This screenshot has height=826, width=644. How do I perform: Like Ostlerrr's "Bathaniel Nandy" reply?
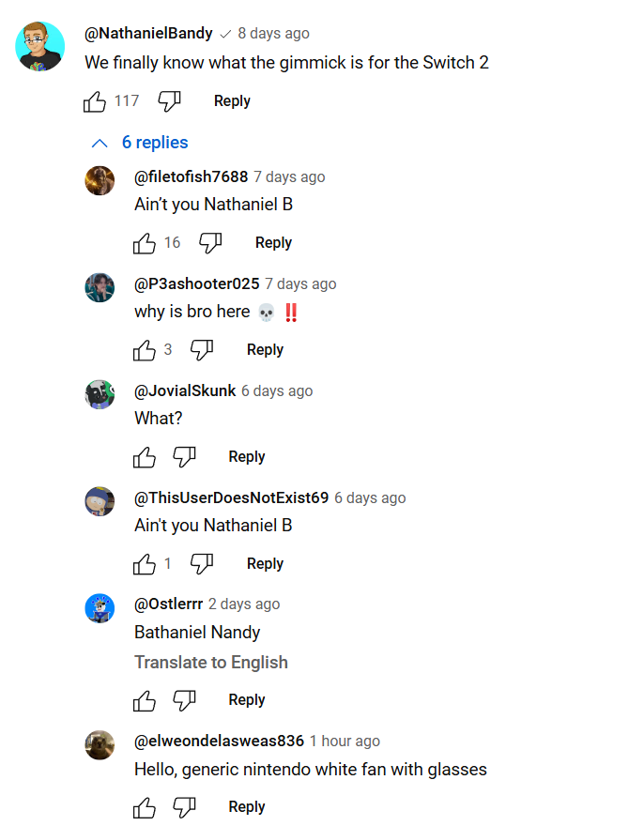(145, 700)
